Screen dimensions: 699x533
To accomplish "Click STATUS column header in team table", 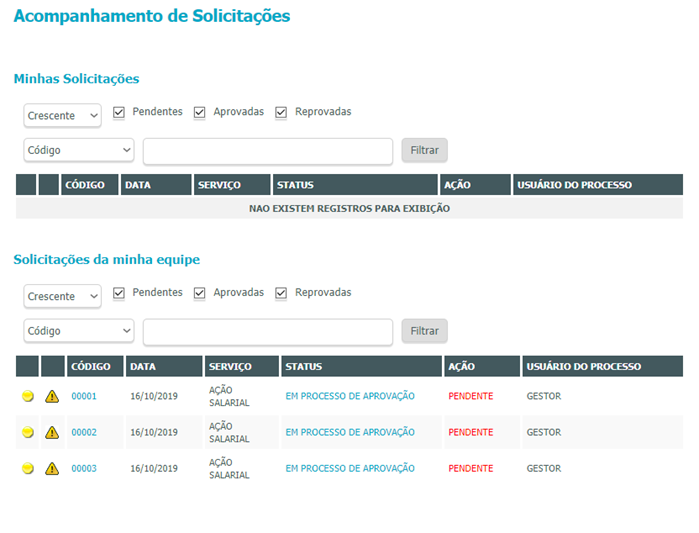I will (361, 366).
